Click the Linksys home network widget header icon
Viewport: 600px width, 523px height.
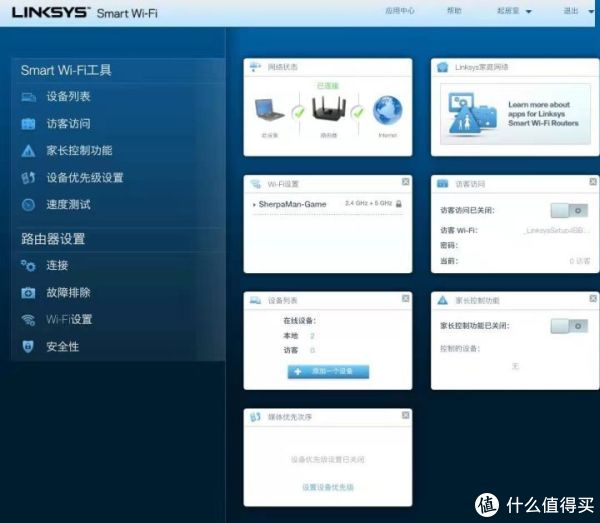443,67
